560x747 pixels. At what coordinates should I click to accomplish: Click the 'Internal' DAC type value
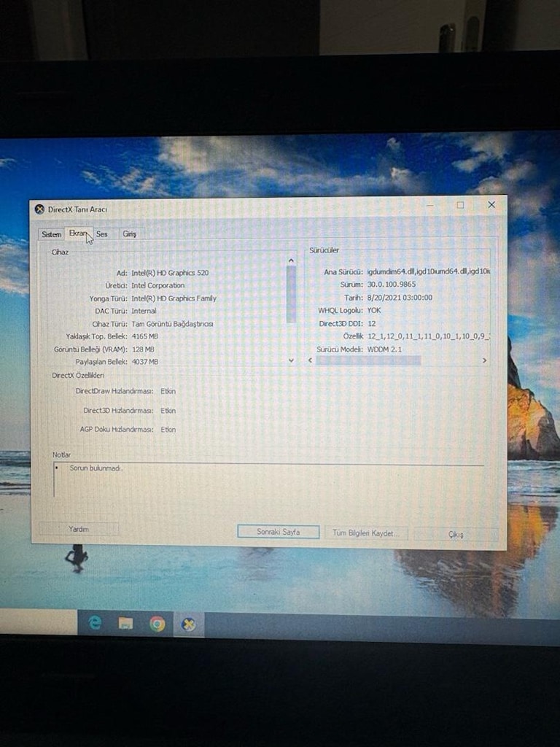point(144,311)
